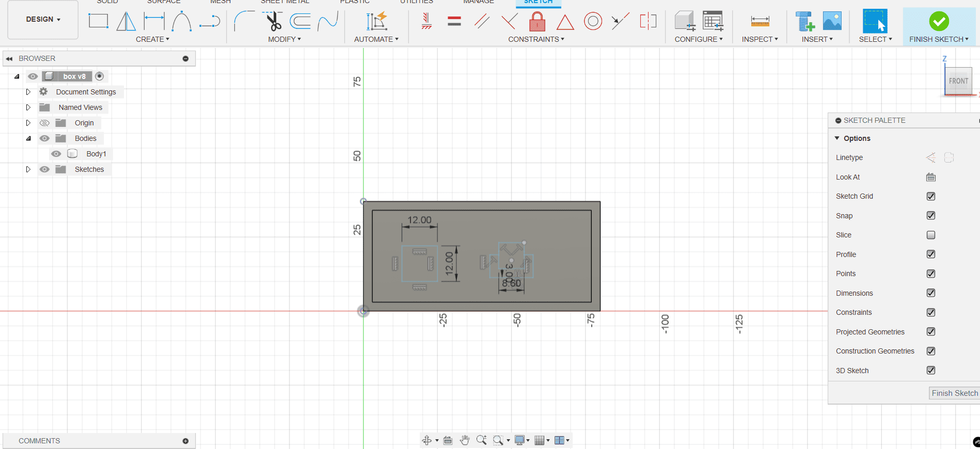Viewport: 980px width, 449px height.
Task: Open the CREATE dropdown menu
Action: (x=152, y=39)
